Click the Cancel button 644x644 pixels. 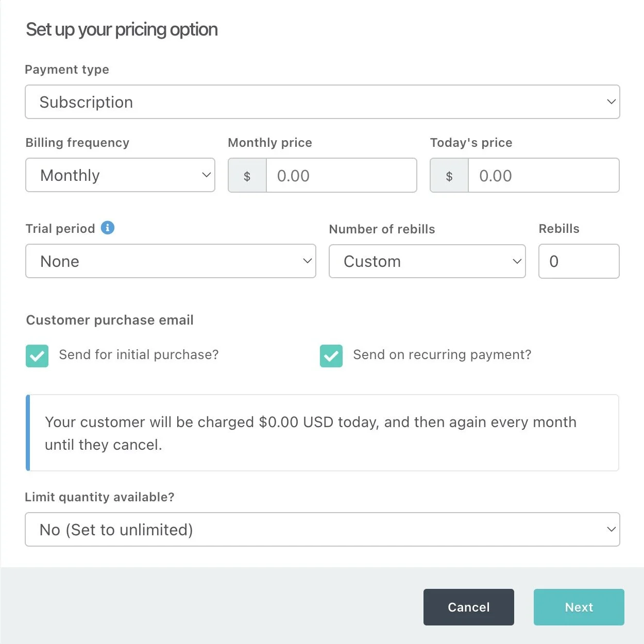468,607
